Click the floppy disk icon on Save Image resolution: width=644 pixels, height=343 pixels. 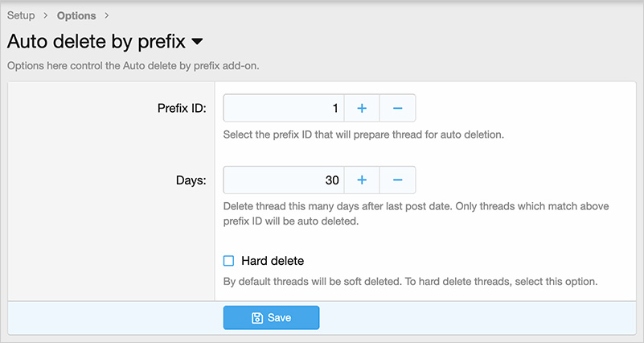[257, 318]
